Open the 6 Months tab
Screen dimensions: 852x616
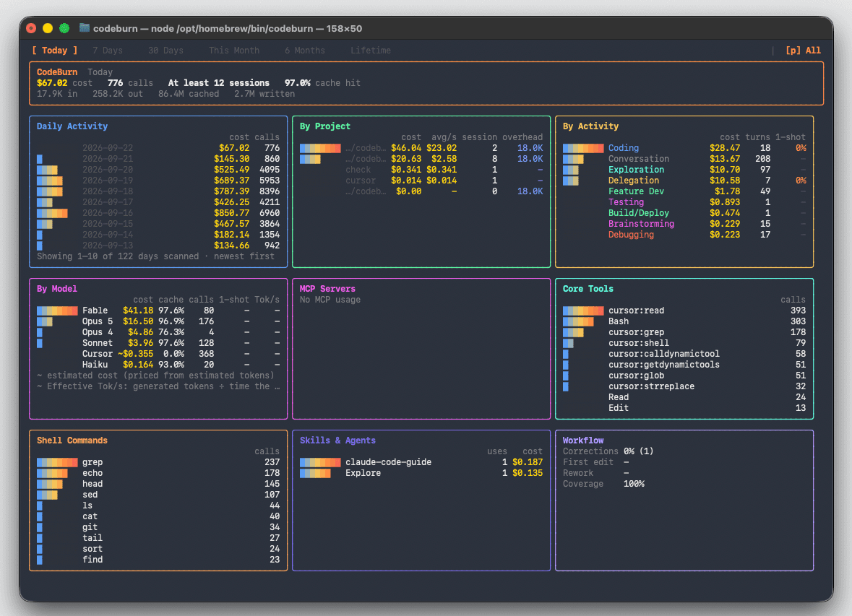pyautogui.click(x=305, y=51)
